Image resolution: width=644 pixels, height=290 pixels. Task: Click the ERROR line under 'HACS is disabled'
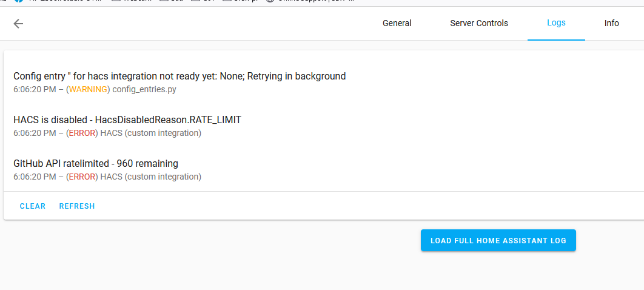coord(107,133)
